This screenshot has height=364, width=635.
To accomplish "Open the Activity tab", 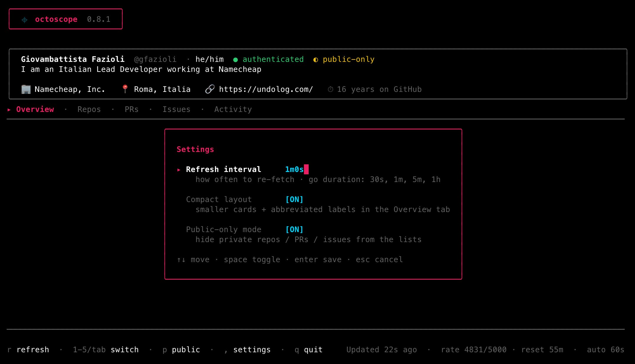I will [x=233, y=110].
